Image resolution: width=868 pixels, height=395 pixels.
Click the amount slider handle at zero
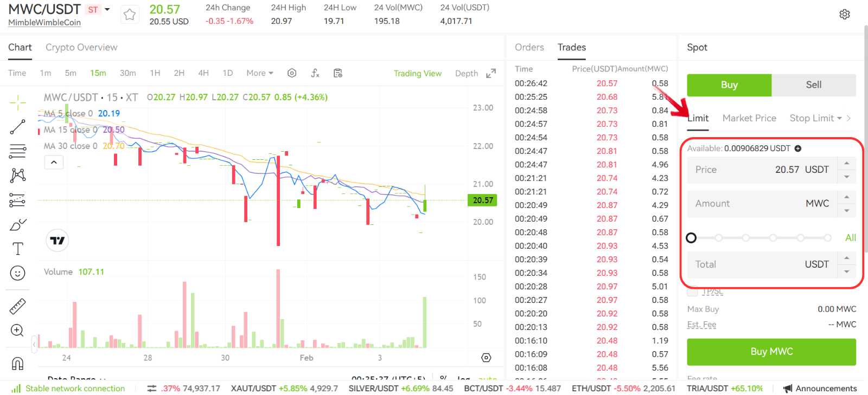click(x=691, y=238)
